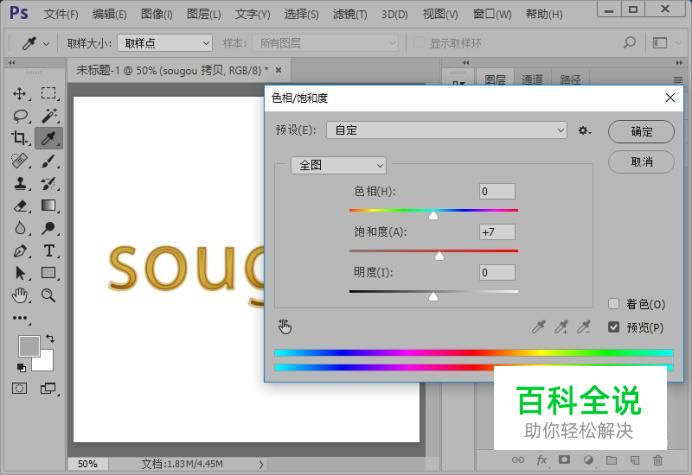Select the History Brush tool
692x475 pixels.
click(x=49, y=183)
